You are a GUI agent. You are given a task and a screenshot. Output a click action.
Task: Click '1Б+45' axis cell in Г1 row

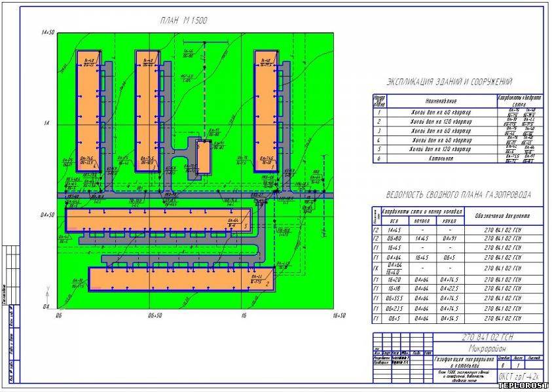[394, 248]
